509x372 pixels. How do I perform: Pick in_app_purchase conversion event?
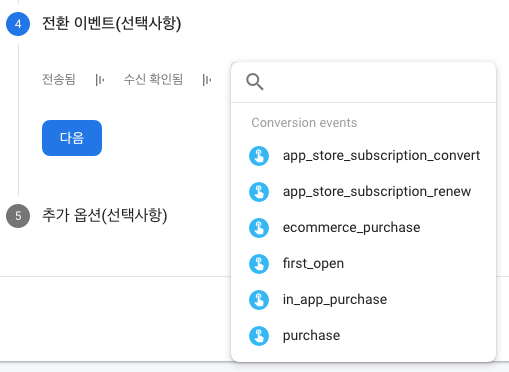click(363, 300)
